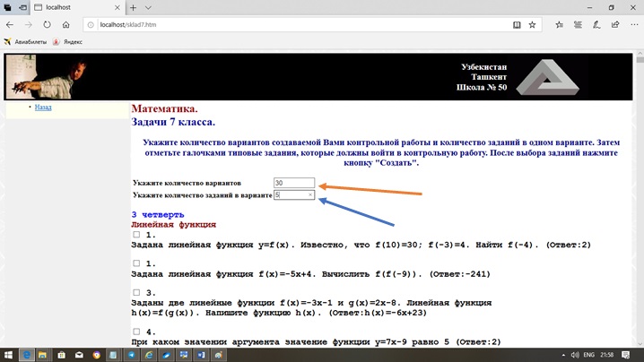
Task: Go to the browser Home page
Action: click(x=65, y=25)
